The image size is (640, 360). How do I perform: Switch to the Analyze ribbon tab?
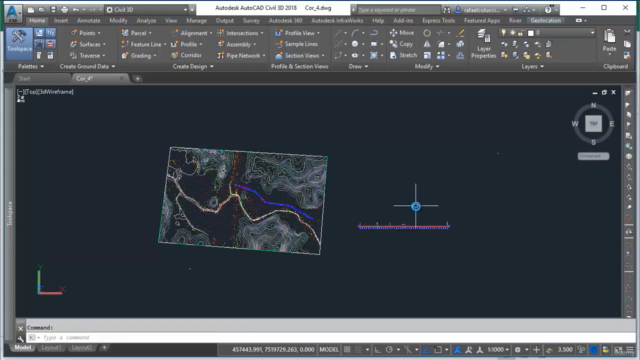pos(146,20)
